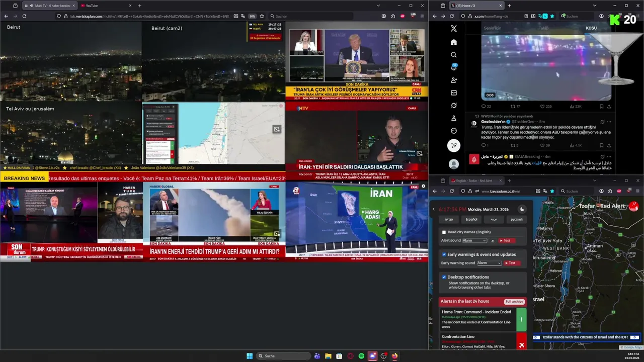Screen dimensions: 644x362
Task: Switch to Hebrew language button in Tzofar
Action: pyautogui.click(x=448, y=220)
